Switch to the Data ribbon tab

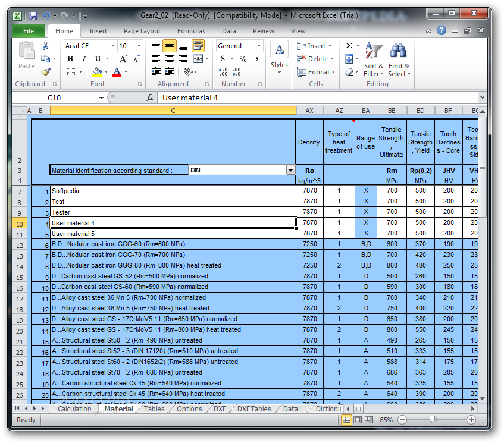[x=229, y=31]
